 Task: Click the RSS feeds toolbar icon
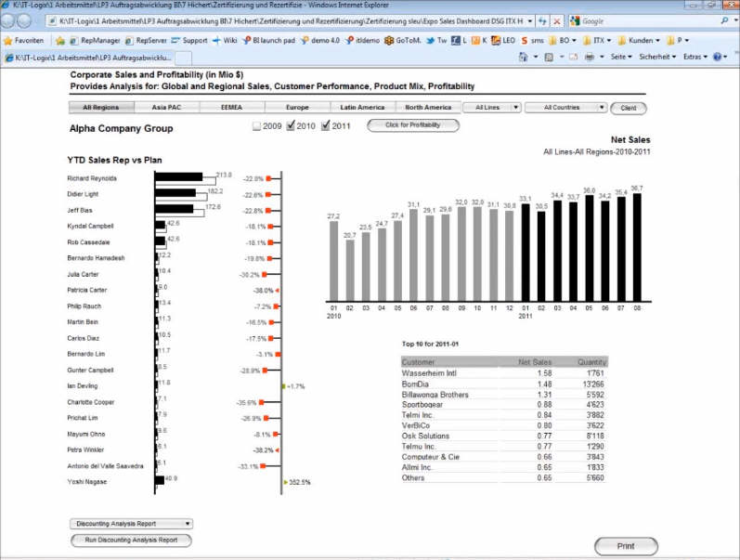549,57
